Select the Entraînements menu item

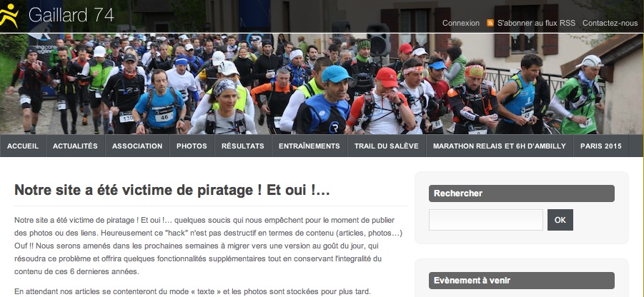click(309, 146)
